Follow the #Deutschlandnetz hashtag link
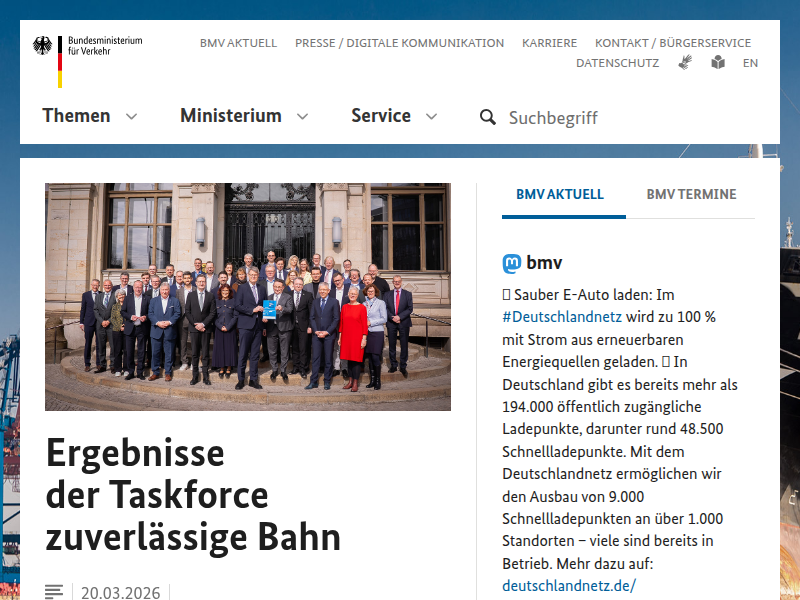The image size is (800, 600). pyautogui.click(x=562, y=317)
